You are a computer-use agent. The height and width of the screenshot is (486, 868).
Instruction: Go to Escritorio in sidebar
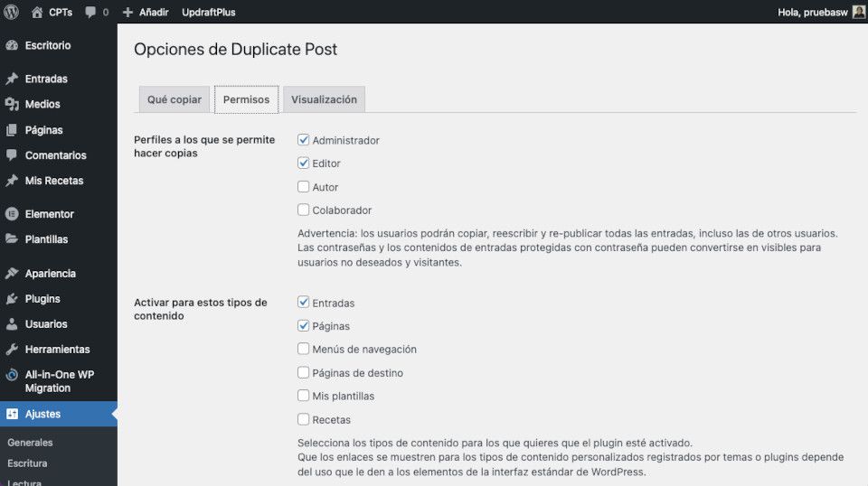[x=48, y=45]
